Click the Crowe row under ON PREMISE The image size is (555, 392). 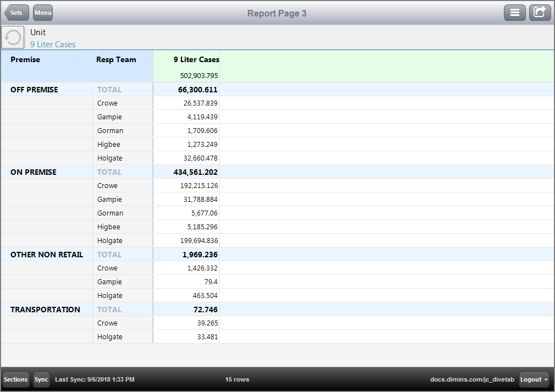107,185
